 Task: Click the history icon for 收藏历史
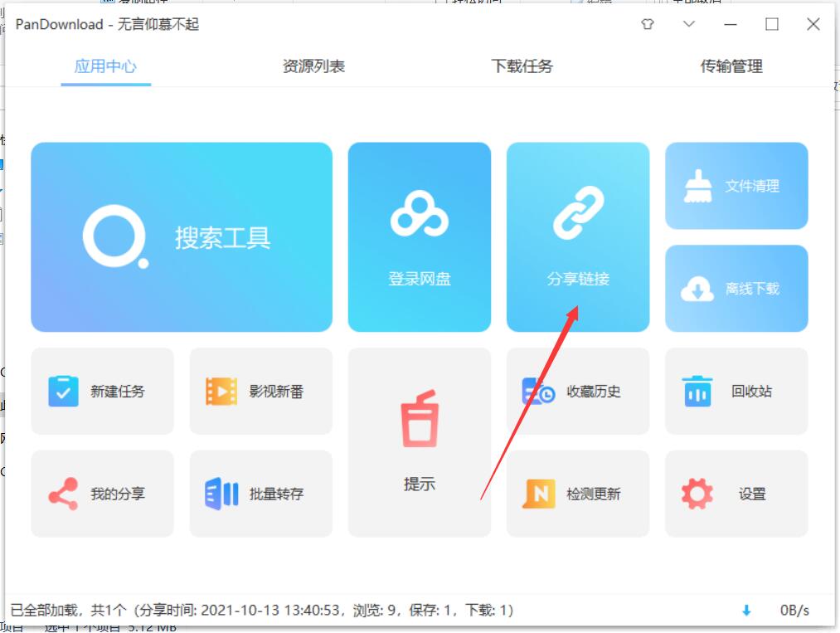click(x=538, y=392)
